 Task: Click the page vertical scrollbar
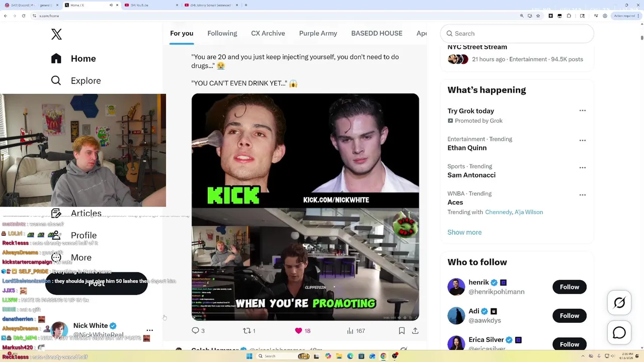pos(641,37)
